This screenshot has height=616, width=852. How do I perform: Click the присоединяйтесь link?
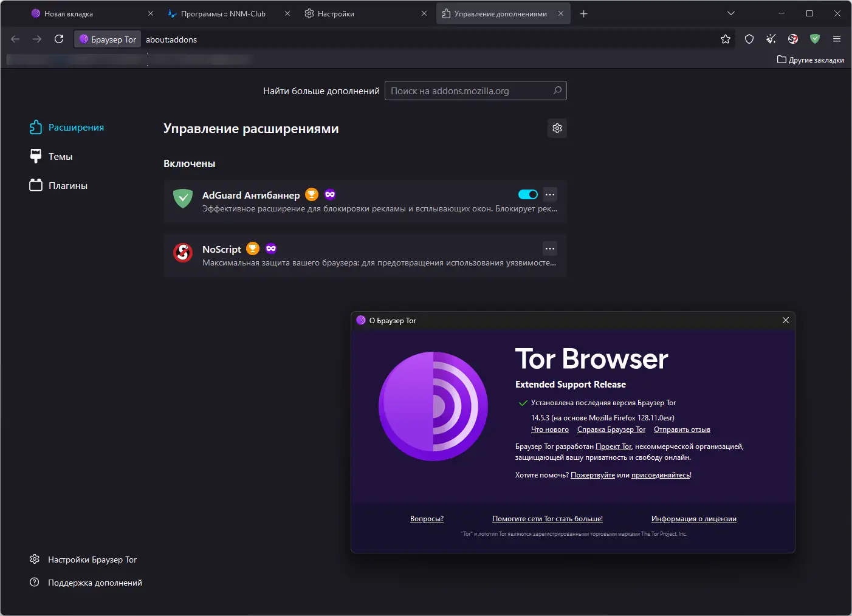tap(661, 475)
